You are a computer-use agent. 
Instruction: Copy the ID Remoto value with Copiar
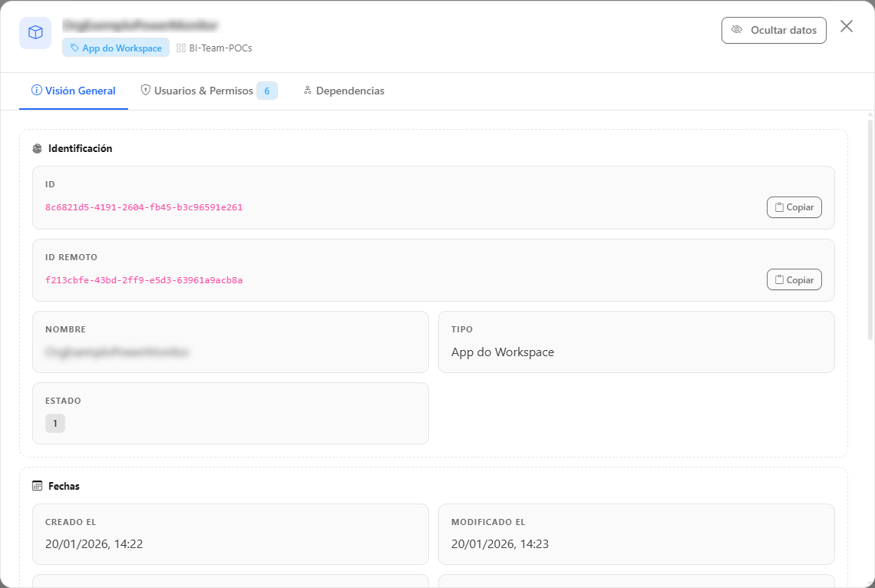(x=794, y=279)
